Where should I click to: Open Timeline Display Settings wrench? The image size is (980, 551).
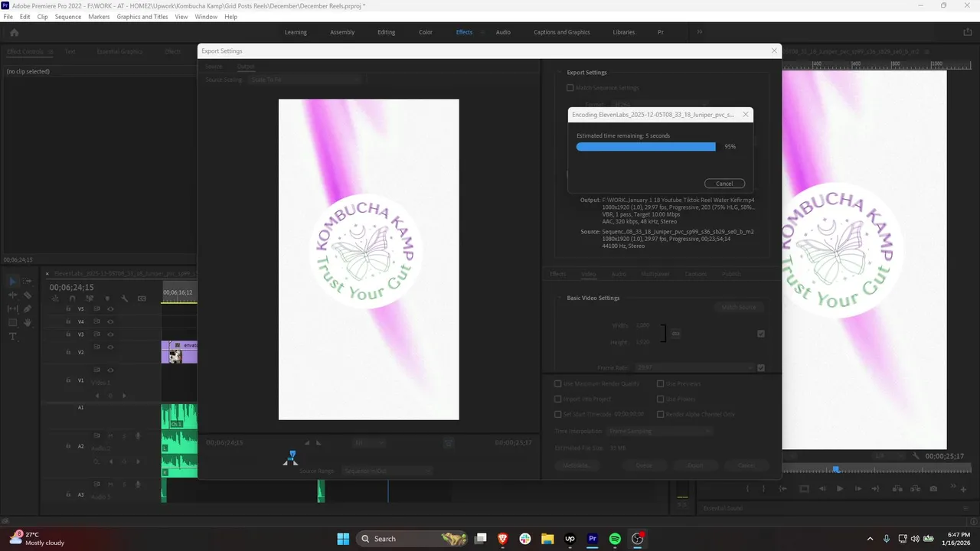124,298
